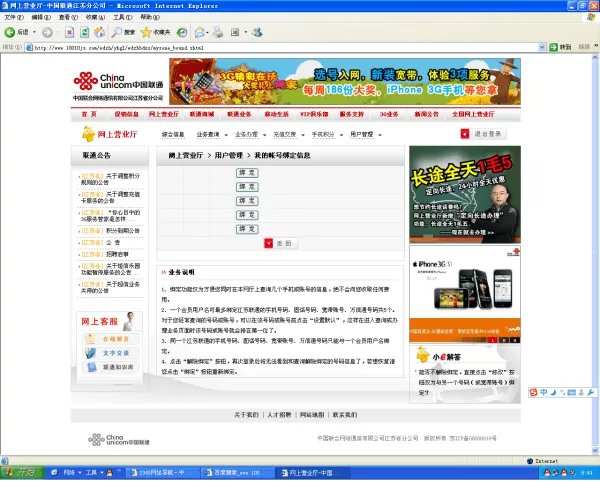
Task: Click the 关于我们 footer link
Action: [246, 415]
